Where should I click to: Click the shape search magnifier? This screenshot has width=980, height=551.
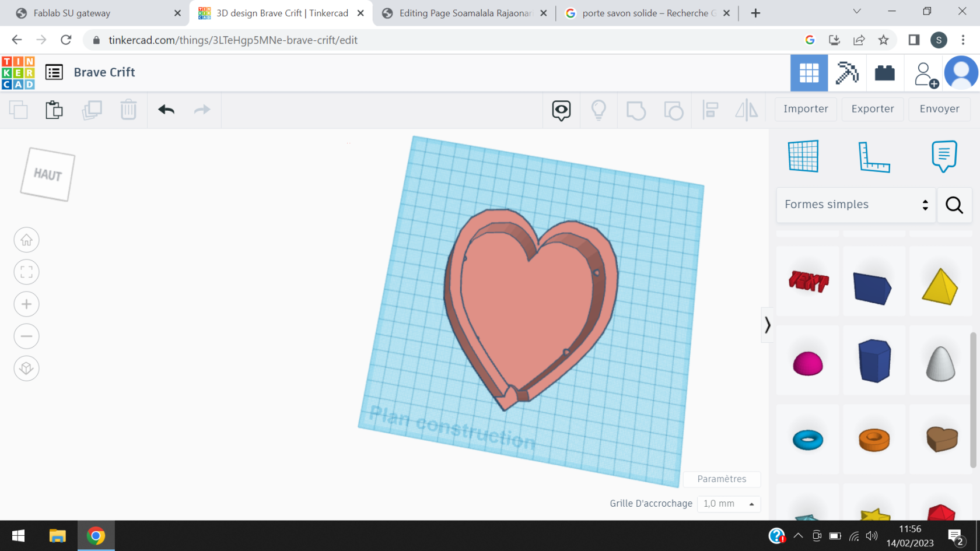click(x=954, y=205)
